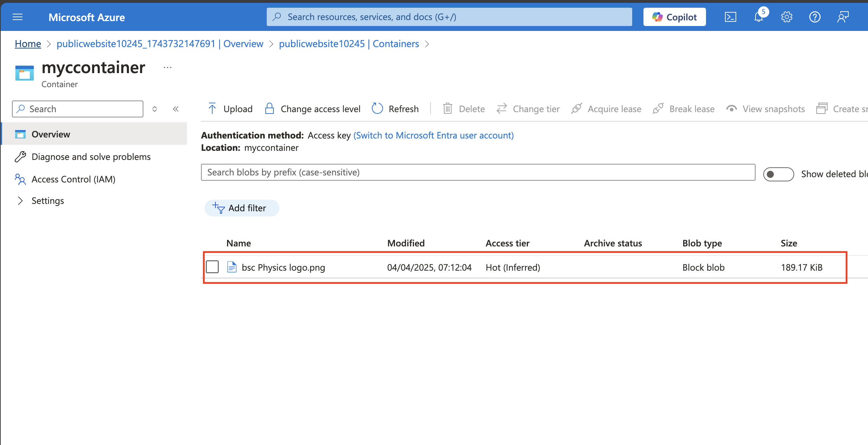The image size is (868, 445).
Task: Focus the sidebar Search field
Action: click(78, 109)
